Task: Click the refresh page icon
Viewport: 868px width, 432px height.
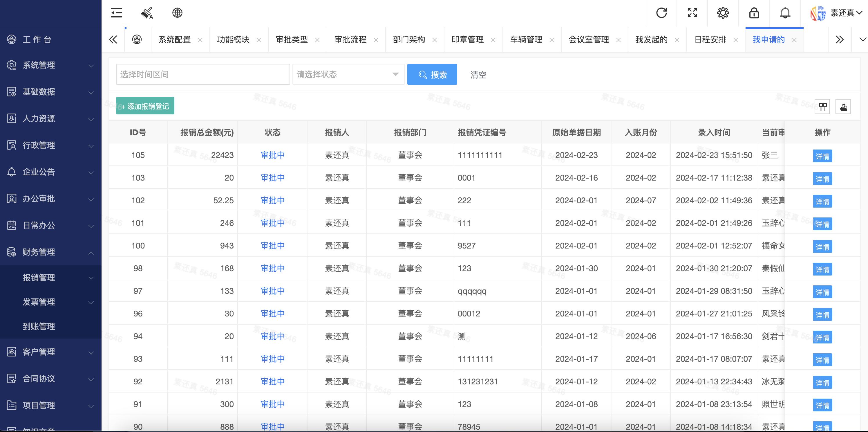Action: tap(661, 13)
